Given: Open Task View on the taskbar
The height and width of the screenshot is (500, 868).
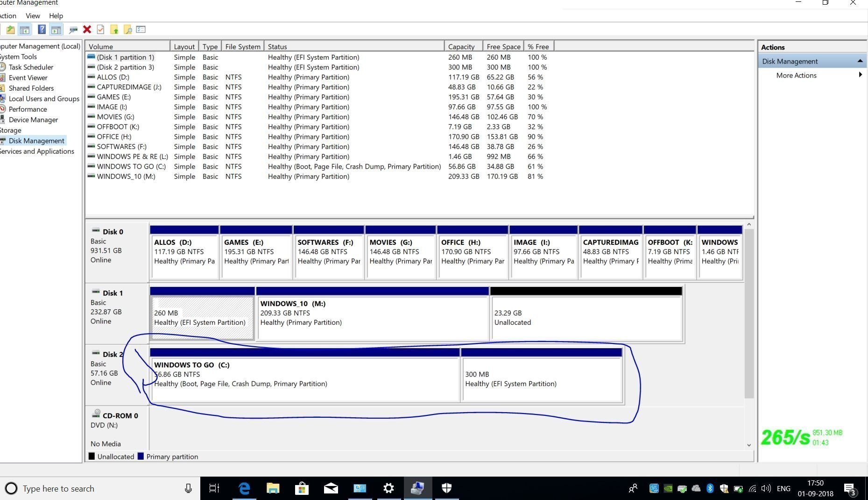Looking at the screenshot, I should (x=214, y=488).
